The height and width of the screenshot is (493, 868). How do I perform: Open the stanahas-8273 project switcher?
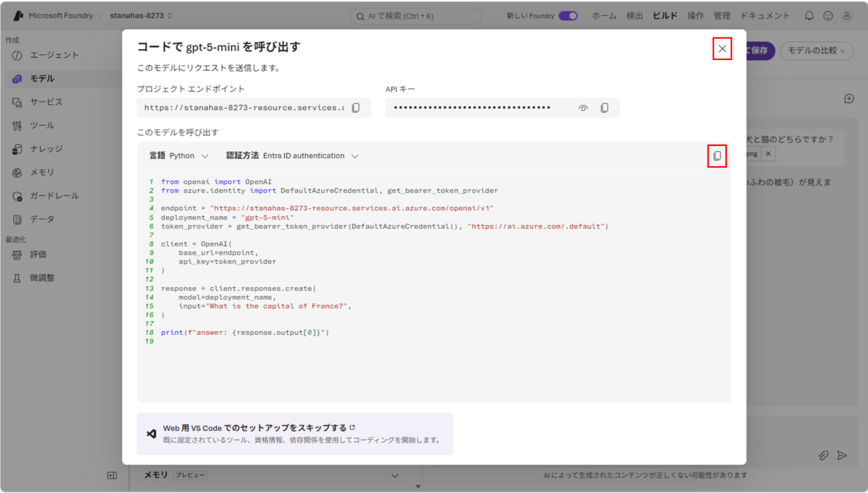(x=141, y=16)
